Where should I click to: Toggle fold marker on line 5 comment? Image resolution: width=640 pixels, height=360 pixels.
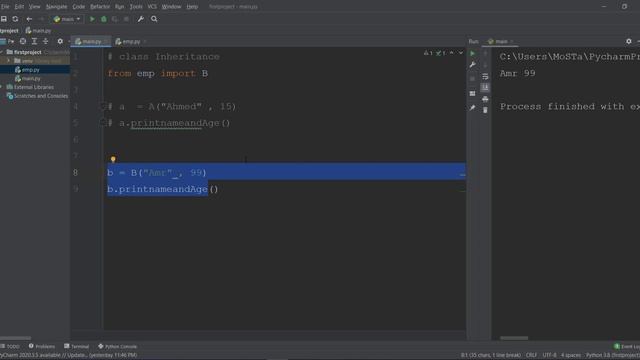pyautogui.click(x=103, y=123)
